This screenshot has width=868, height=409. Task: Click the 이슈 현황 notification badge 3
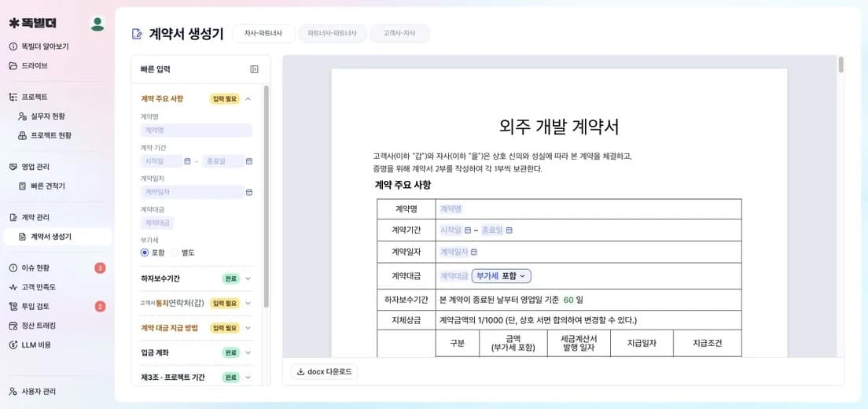(x=100, y=268)
